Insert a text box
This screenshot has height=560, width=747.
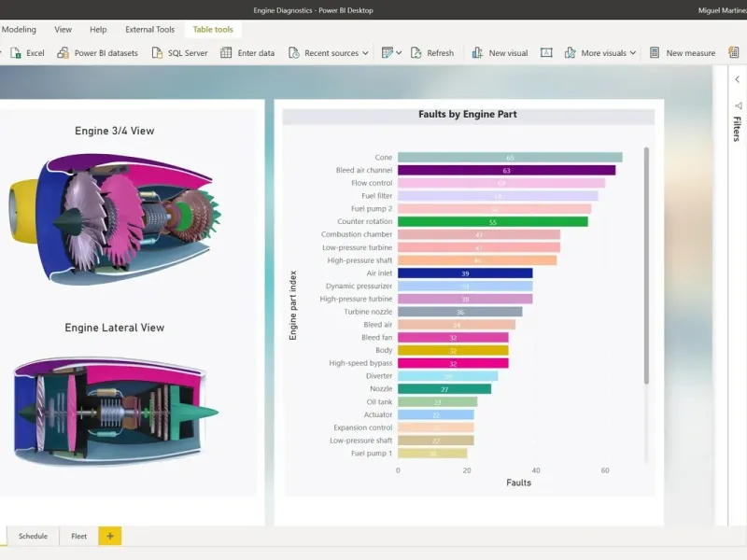[x=546, y=53]
